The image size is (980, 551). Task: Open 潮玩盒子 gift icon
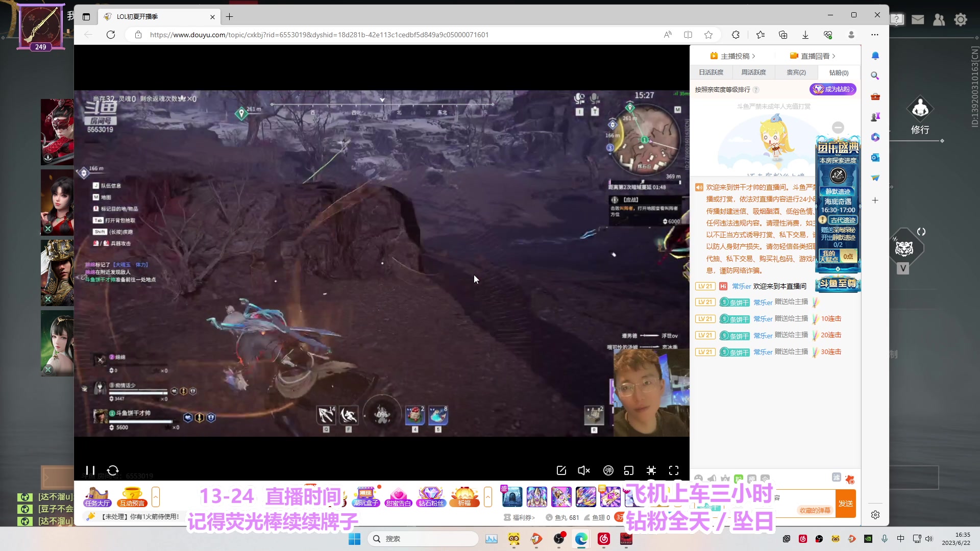366,497
